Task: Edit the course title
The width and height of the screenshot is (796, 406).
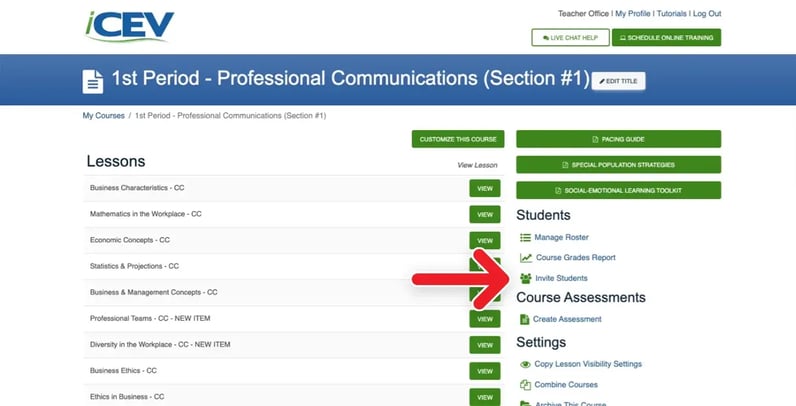Action: click(618, 81)
